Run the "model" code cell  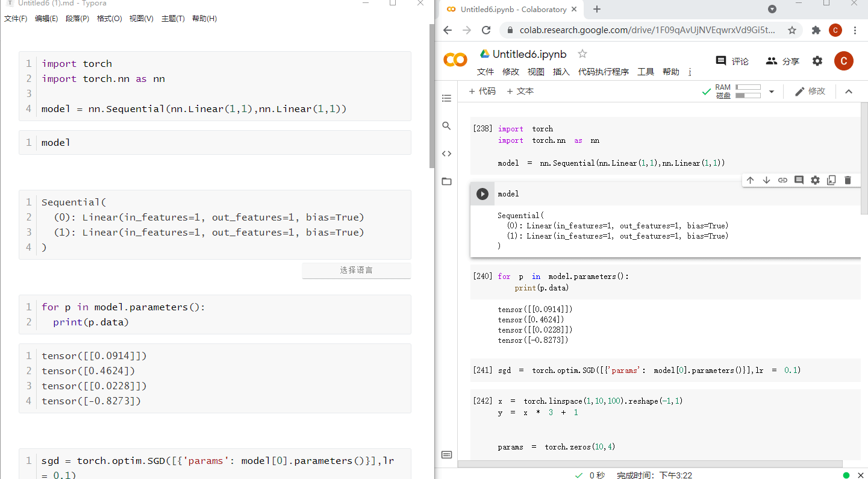(482, 193)
